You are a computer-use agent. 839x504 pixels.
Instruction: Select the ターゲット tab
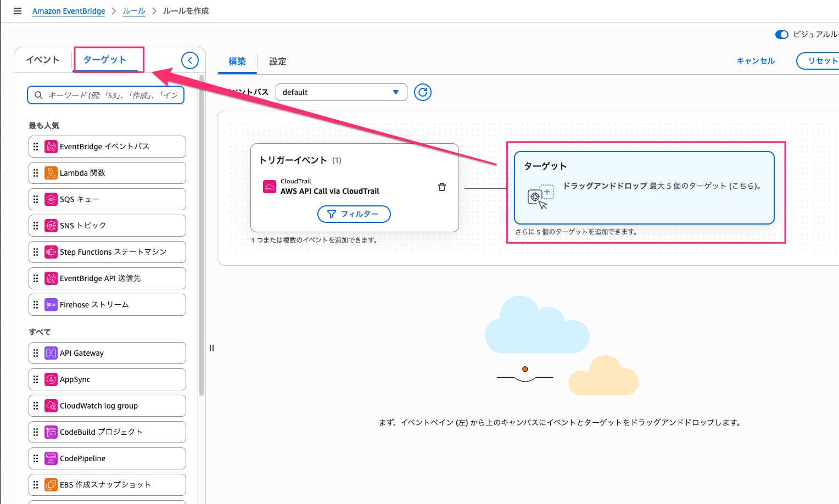(x=105, y=60)
